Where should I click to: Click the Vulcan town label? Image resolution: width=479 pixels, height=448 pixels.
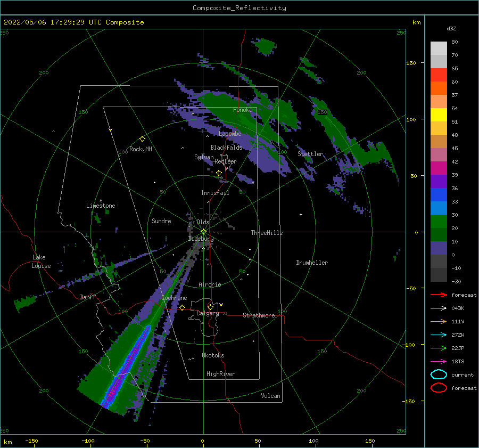coord(271,396)
